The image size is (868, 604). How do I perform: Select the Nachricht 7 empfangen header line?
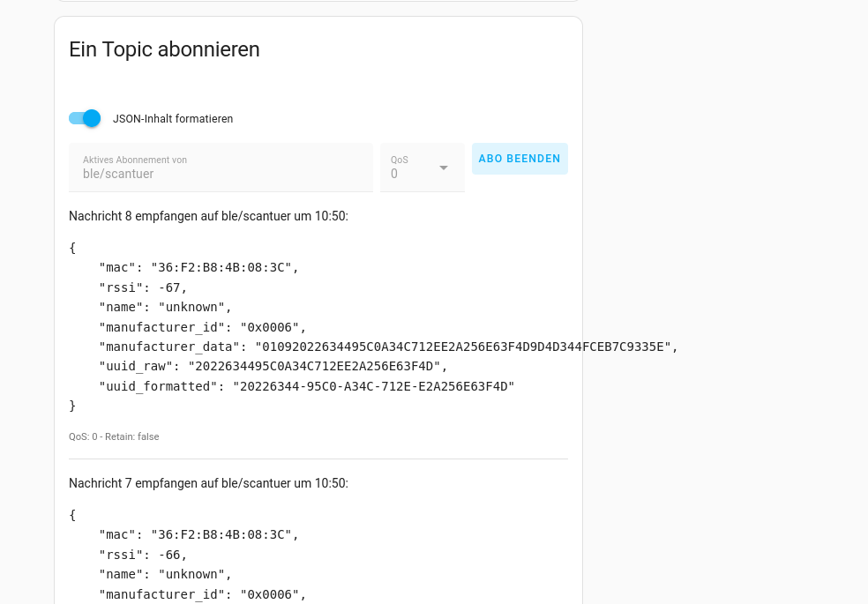point(208,483)
